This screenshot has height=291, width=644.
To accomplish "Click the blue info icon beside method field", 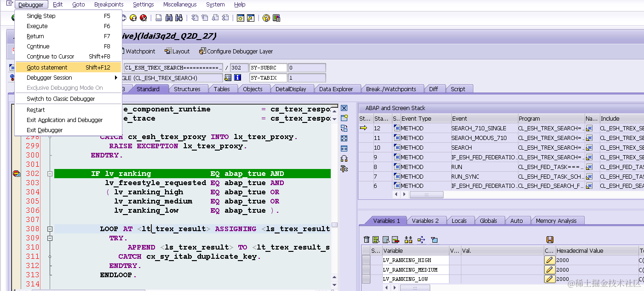I will (238, 78).
